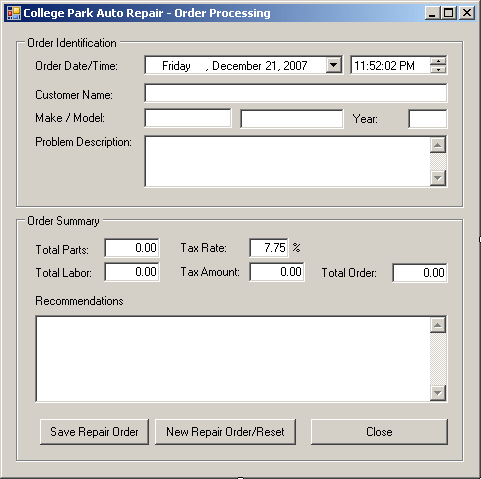Viewport: 481px width, 479px height.
Task: Click the application icon in title bar
Action: 14,13
